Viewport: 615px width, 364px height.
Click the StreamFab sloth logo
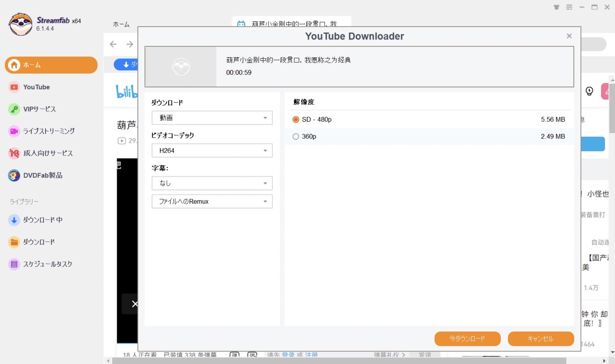coord(20,24)
